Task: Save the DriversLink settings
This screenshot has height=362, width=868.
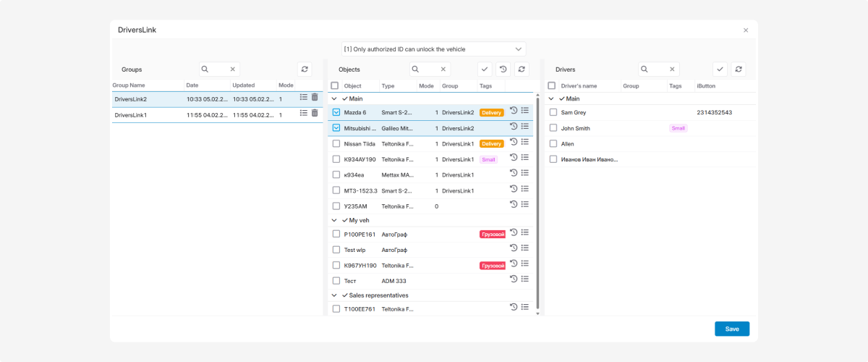Action: (x=731, y=329)
